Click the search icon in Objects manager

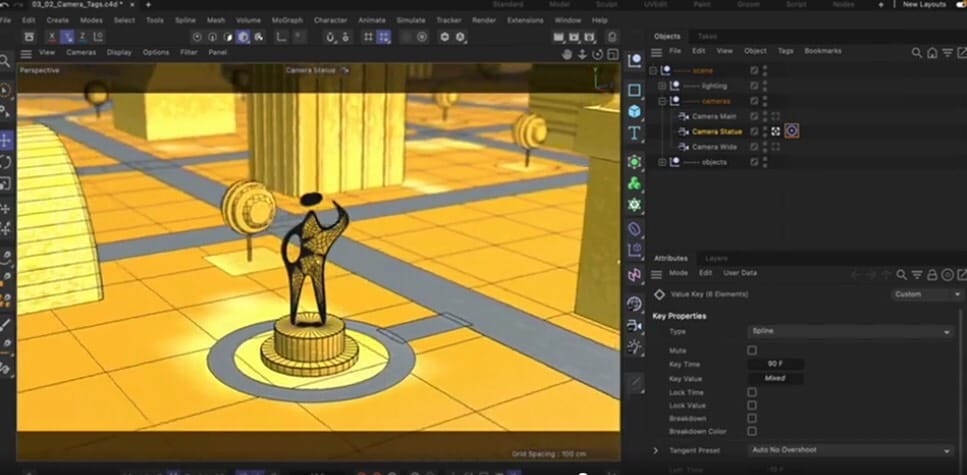point(916,52)
